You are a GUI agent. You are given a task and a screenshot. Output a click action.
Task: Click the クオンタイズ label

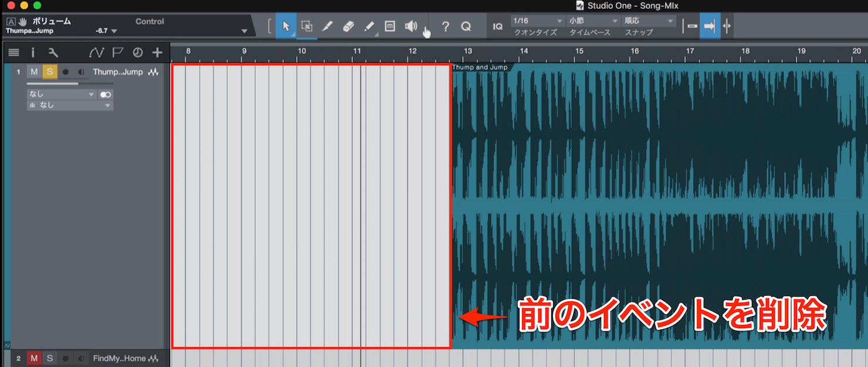(x=535, y=33)
